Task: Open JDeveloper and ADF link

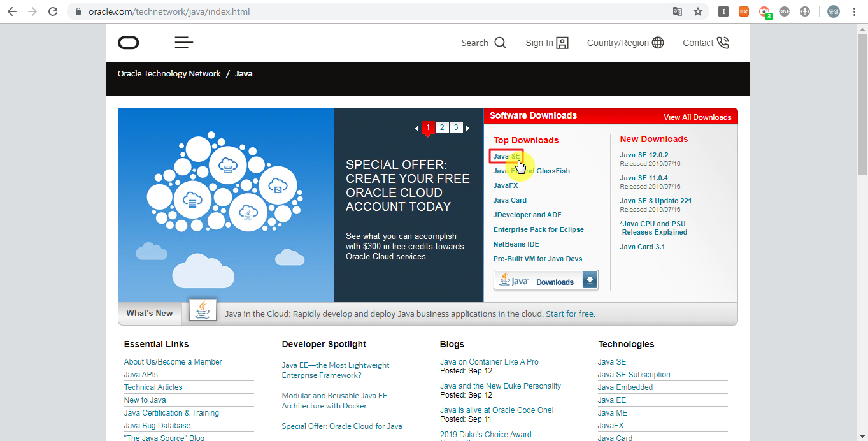Action: coord(527,215)
